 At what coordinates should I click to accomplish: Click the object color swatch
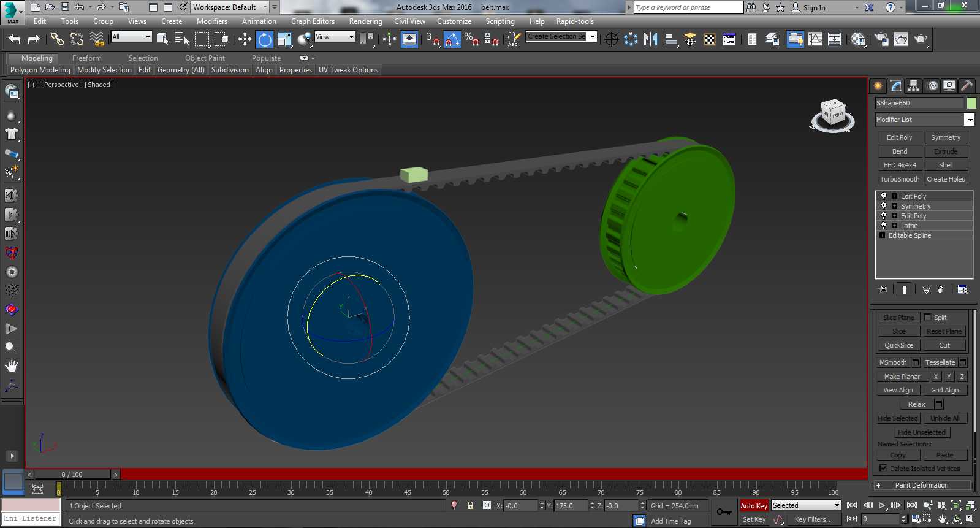coord(971,103)
